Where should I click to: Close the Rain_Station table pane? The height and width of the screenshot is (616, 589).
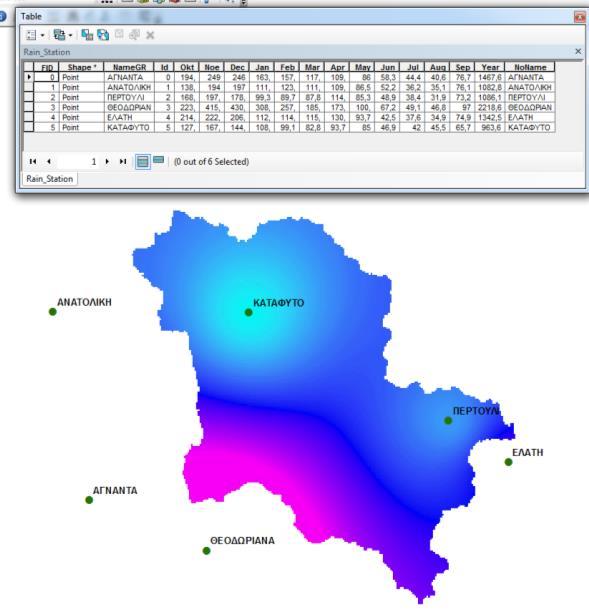click(578, 51)
